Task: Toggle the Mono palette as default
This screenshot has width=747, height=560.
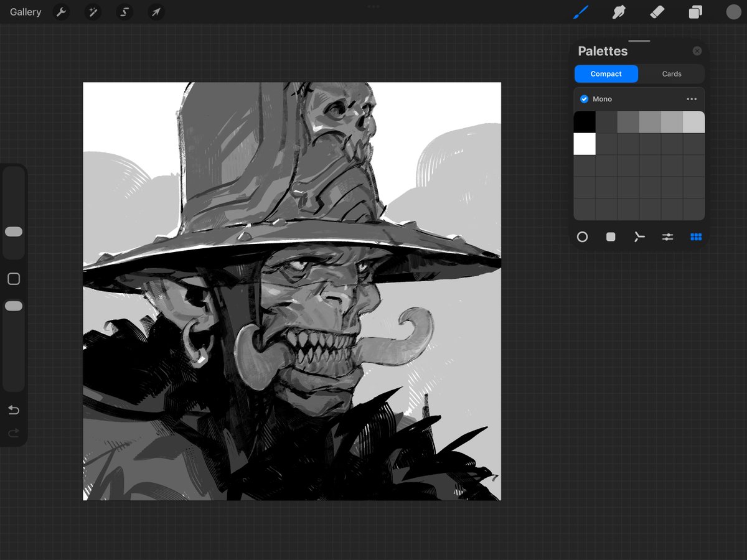Action: (x=584, y=98)
